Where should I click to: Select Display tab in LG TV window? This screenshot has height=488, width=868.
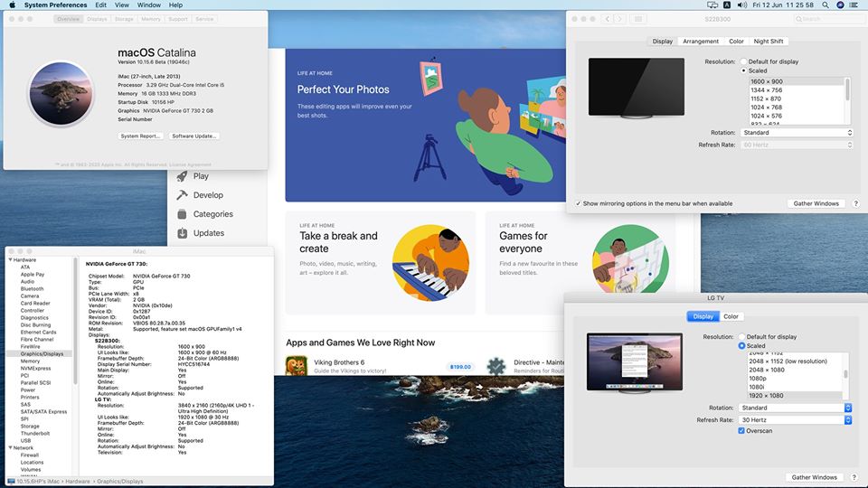[x=703, y=316]
